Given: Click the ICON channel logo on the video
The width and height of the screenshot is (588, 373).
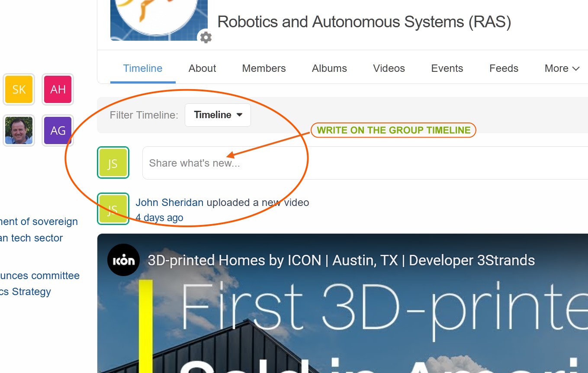Looking at the screenshot, I should point(124,260).
